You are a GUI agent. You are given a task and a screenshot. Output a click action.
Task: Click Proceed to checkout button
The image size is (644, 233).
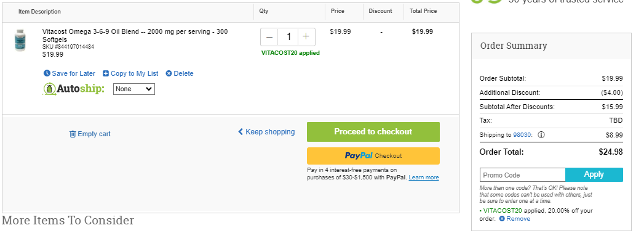[373, 132]
